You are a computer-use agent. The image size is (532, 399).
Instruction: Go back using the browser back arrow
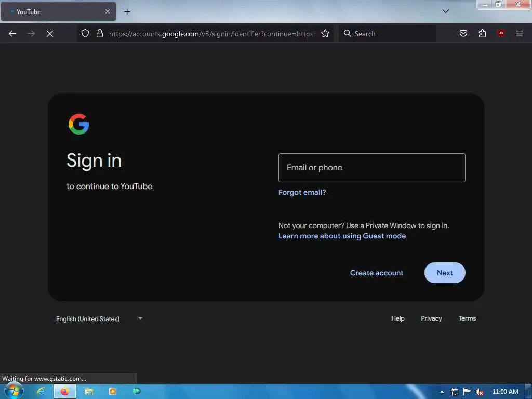click(x=12, y=34)
